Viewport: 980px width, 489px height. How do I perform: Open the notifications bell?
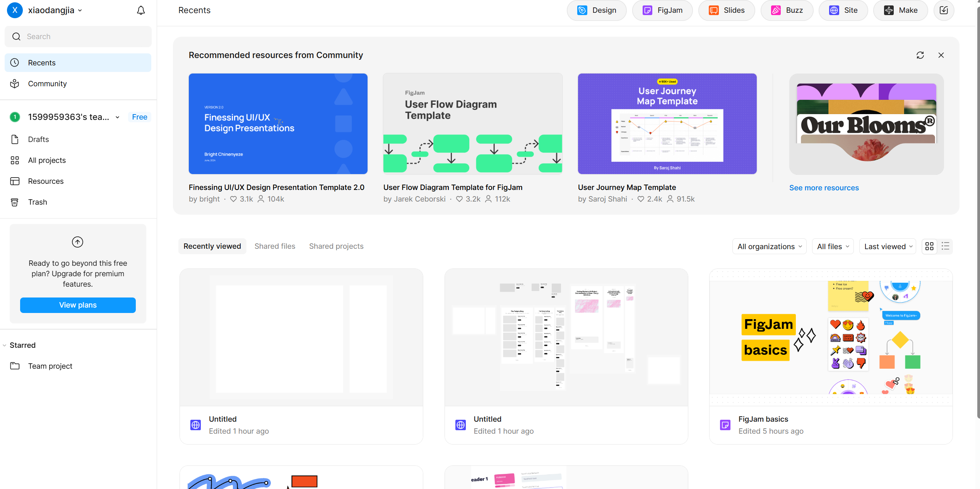click(141, 10)
